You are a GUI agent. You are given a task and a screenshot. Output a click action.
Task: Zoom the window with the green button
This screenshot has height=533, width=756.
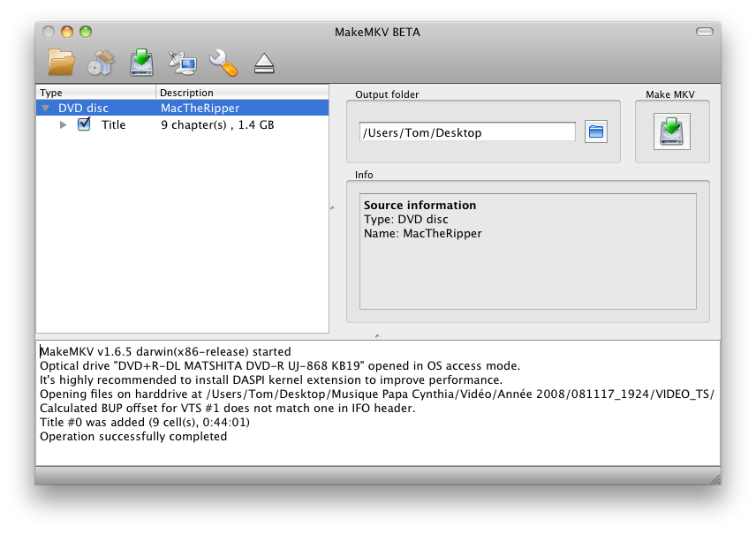pos(86,32)
